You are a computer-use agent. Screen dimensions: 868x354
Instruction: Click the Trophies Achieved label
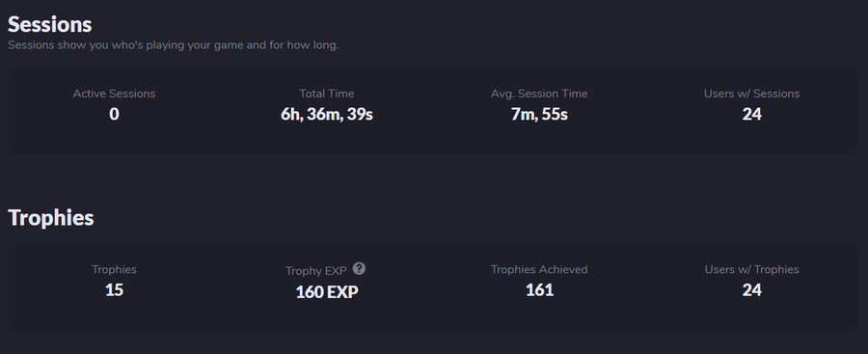point(539,269)
